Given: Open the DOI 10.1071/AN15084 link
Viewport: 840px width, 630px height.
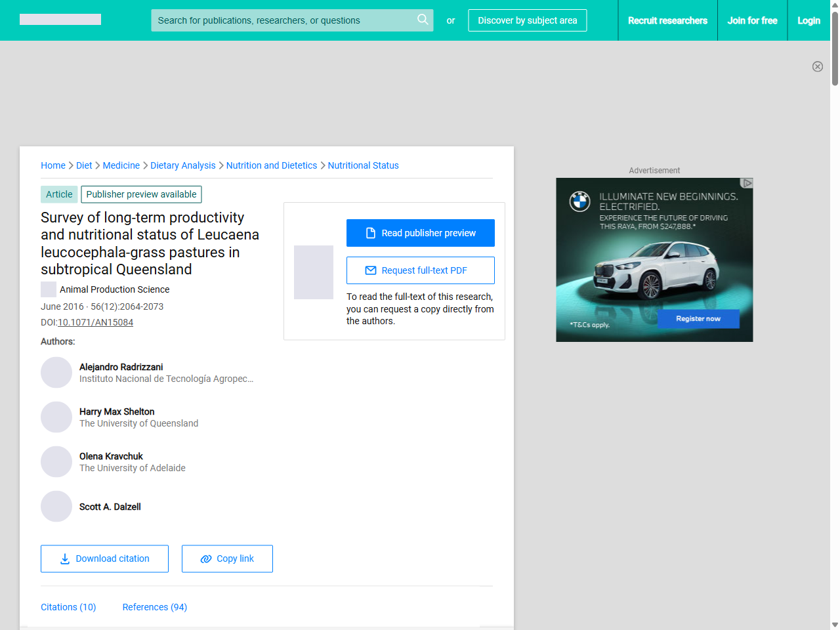Looking at the screenshot, I should [x=95, y=322].
